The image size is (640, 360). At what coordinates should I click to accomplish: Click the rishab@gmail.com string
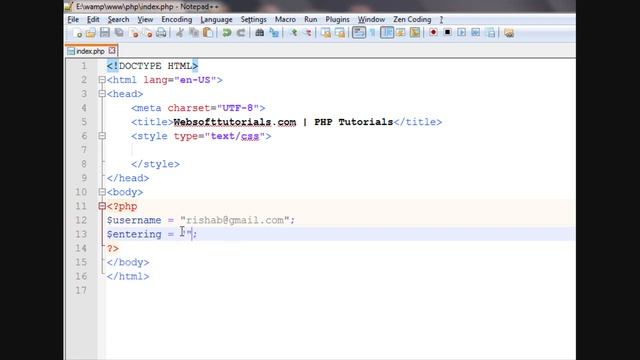click(235, 220)
